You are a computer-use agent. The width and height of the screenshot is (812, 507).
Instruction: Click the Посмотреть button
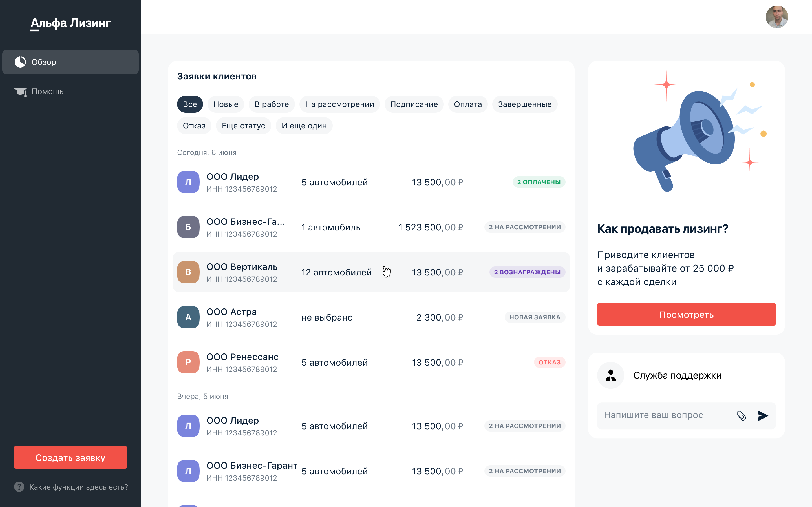click(x=686, y=315)
